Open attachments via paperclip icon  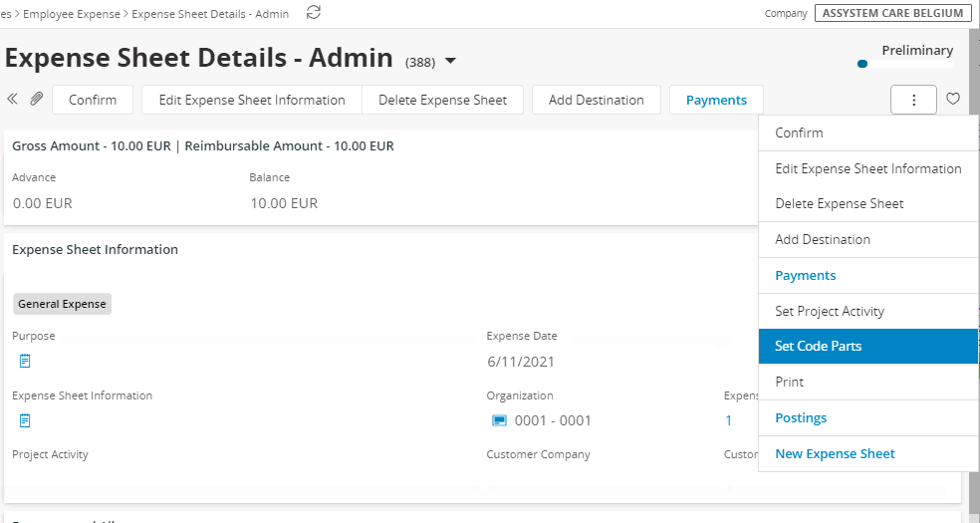coord(36,99)
